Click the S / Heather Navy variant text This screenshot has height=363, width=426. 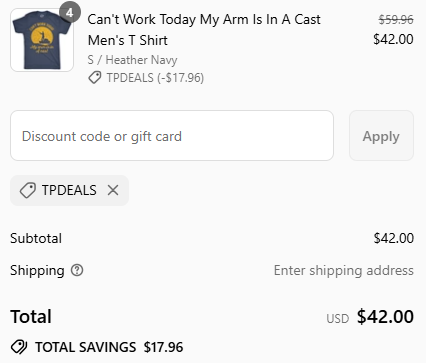(132, 60)
